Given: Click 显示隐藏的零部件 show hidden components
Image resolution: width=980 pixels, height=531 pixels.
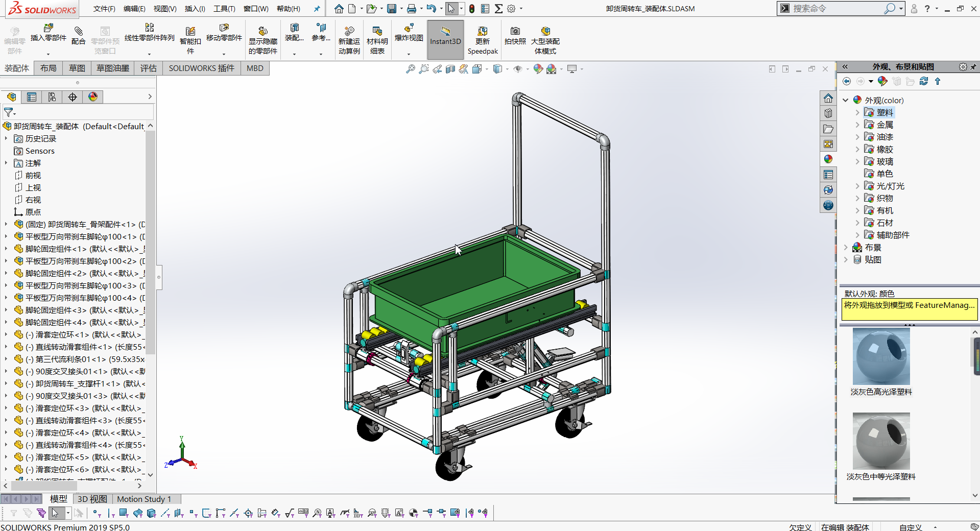Looking at the screenshot, I should pos(262,40).
